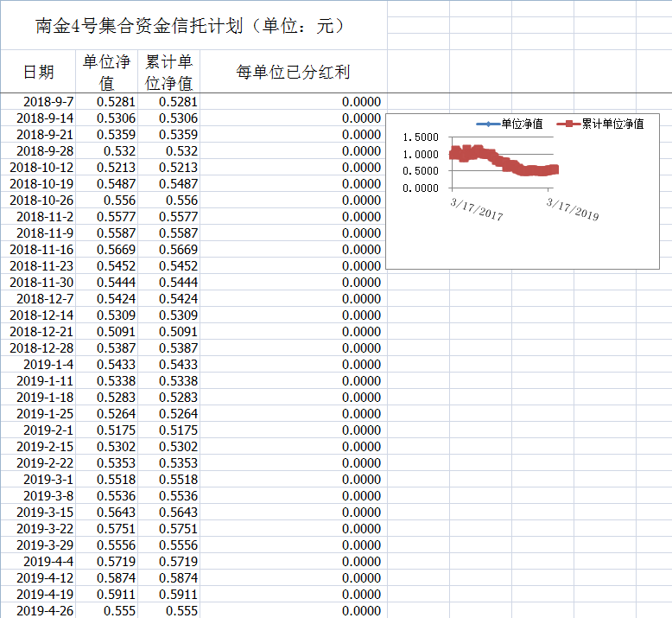Viewport: 672px width, 618px height.
Task: Click the 累计单位净值 legend entry in chart
Action: (x=600, y=124)
